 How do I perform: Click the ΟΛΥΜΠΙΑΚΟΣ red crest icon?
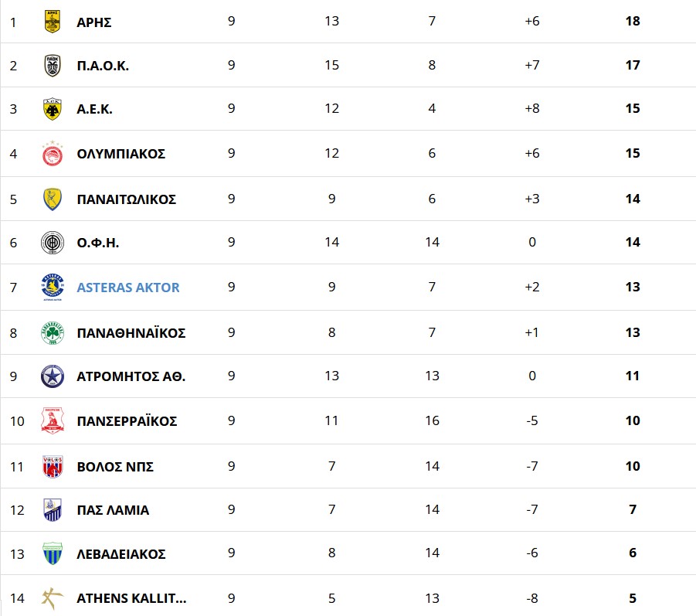[53, 154]
